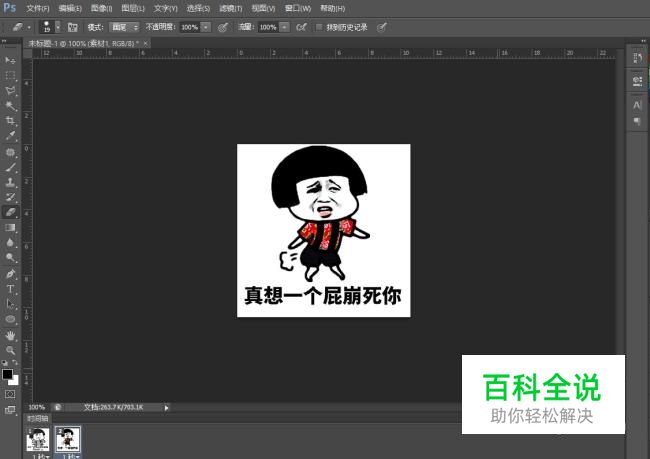Select the Gradient tool
650x459 pixels.
[10, 227]
